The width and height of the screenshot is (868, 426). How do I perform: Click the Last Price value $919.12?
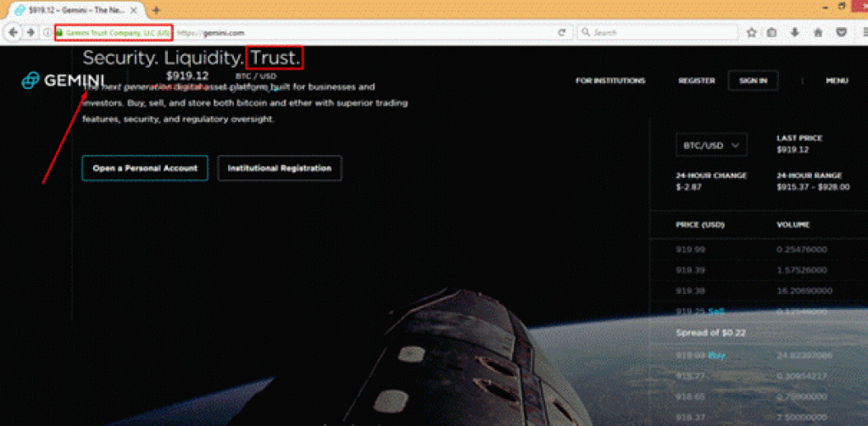coord(793,150)
